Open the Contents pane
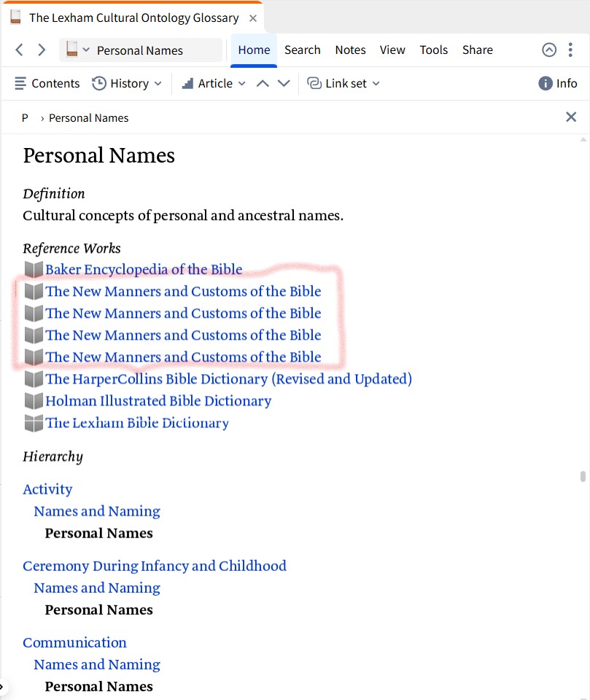590x700 pixels. pyautogui.click(x=47, y=83)
